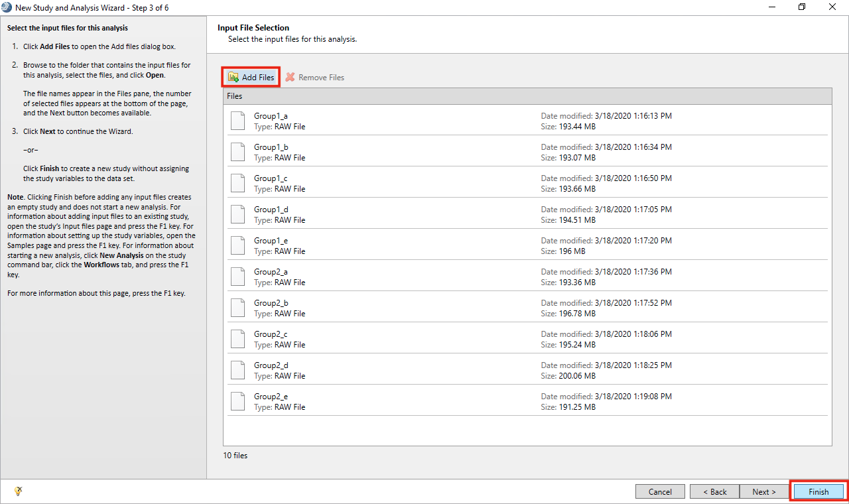
Task: Click the Add Files button
Action: point(251,78)
